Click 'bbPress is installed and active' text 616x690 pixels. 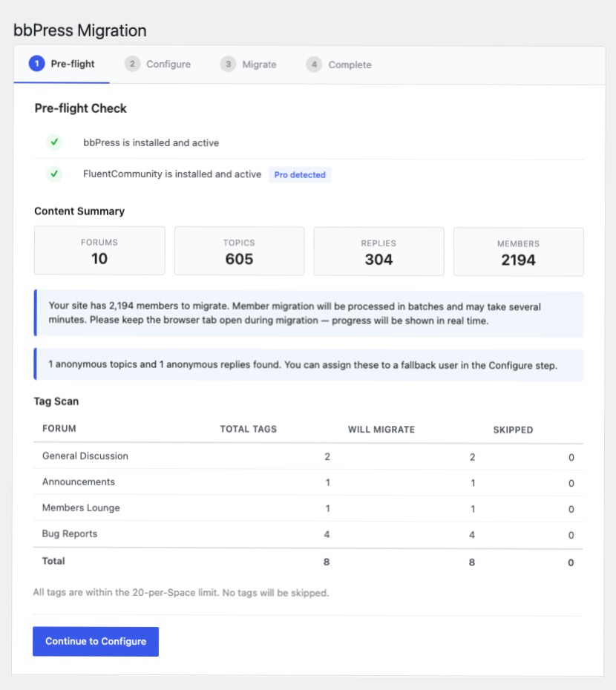(151, 142)
